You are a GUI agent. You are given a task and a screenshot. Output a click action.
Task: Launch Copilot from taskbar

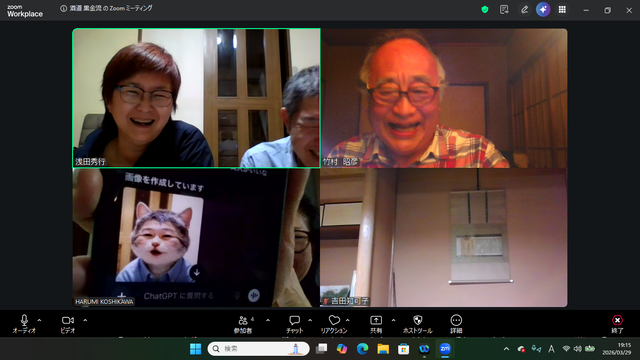click(x=342, y=349)
